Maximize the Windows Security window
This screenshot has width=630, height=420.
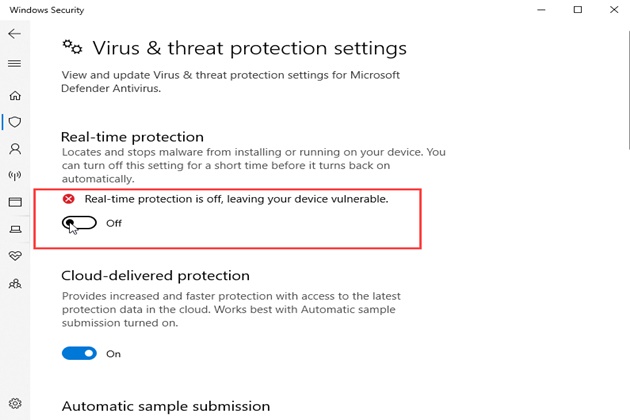tap(577, 10)
